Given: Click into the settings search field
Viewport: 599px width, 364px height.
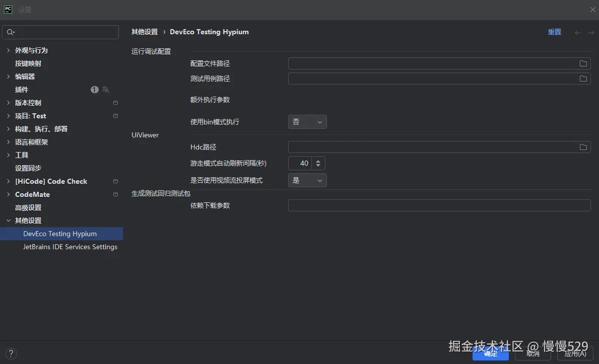Looking at the screenshot, I should point(60,32).
